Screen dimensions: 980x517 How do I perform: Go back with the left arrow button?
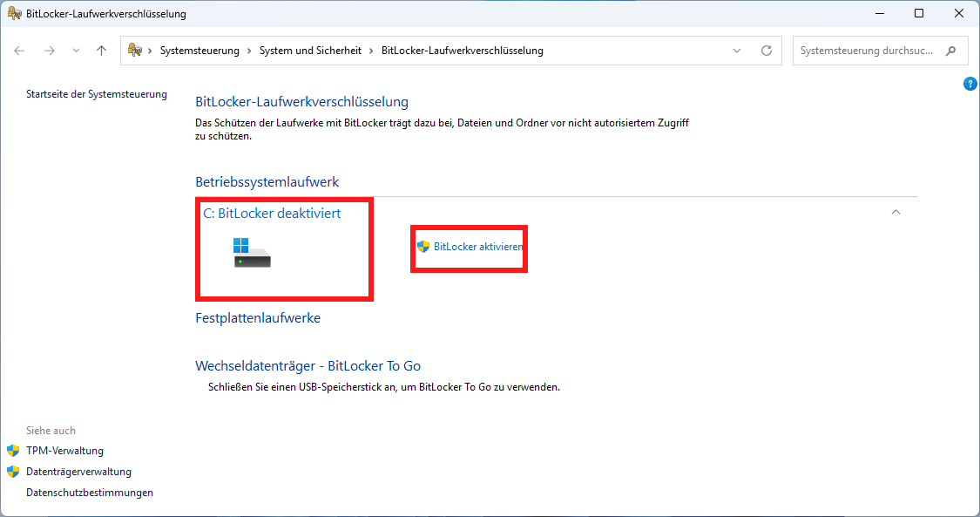[x=19, y=51]
